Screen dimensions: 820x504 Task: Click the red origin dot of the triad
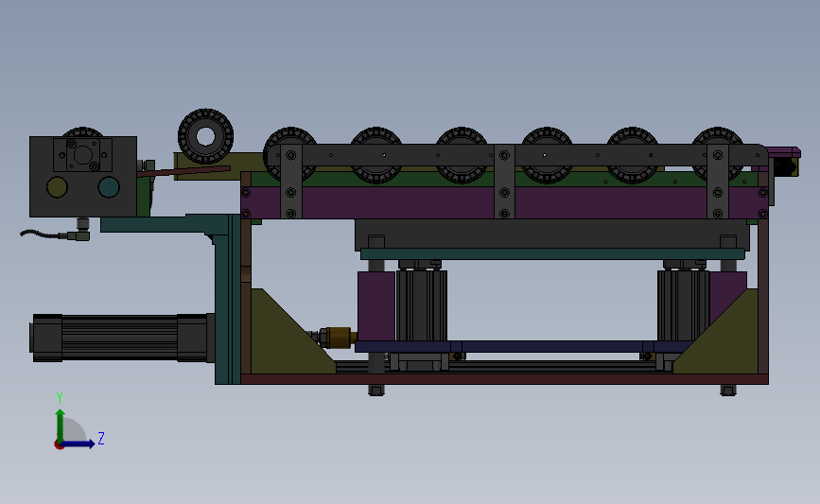pos(59,445)
